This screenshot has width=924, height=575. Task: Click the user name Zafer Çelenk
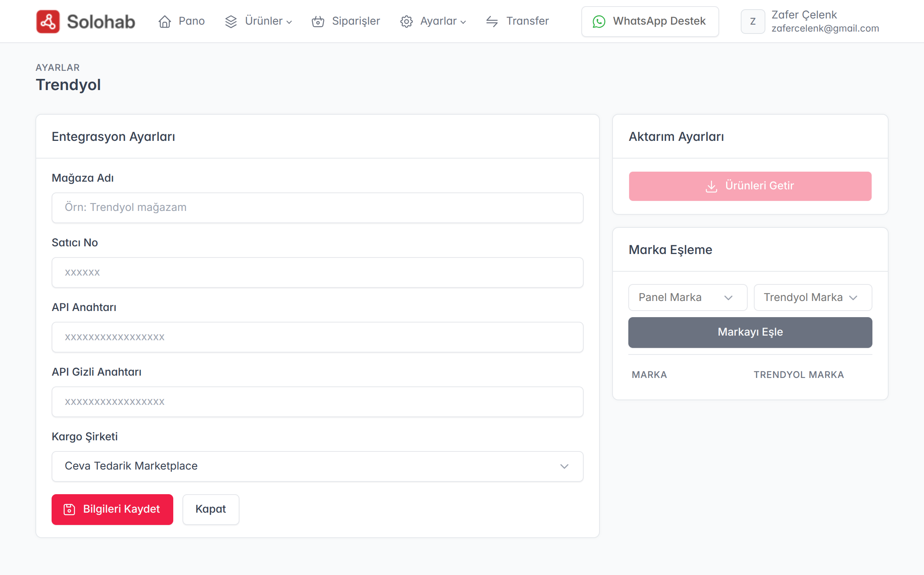tap(804, 15)
